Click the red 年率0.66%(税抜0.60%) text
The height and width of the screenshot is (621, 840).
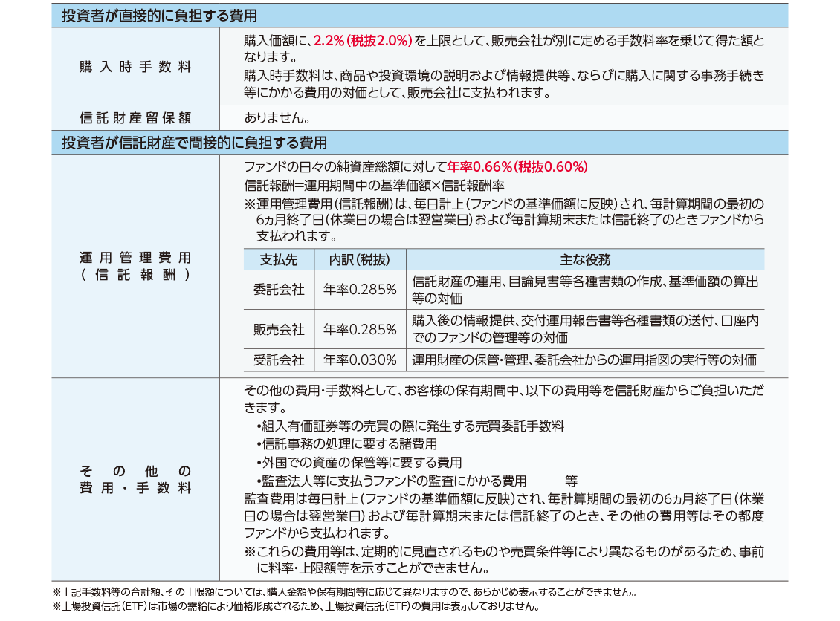coord(517,166)
